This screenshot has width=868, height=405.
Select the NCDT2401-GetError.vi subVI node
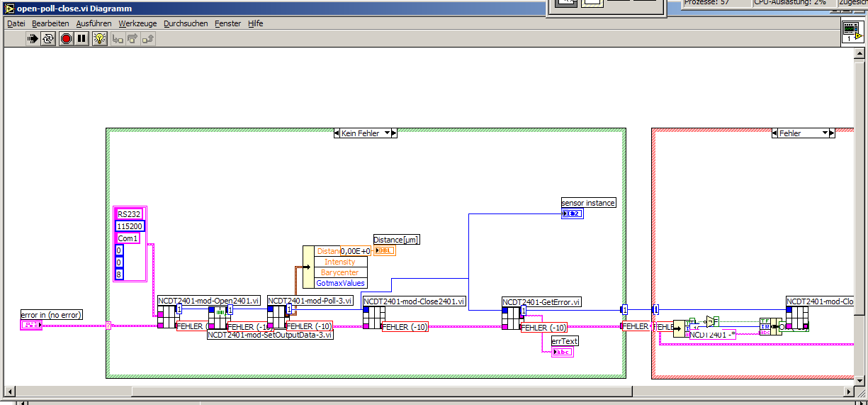point(513,318)
